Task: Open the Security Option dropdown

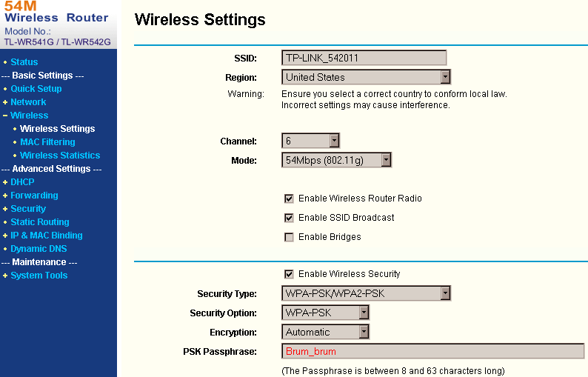Action: 325,313
